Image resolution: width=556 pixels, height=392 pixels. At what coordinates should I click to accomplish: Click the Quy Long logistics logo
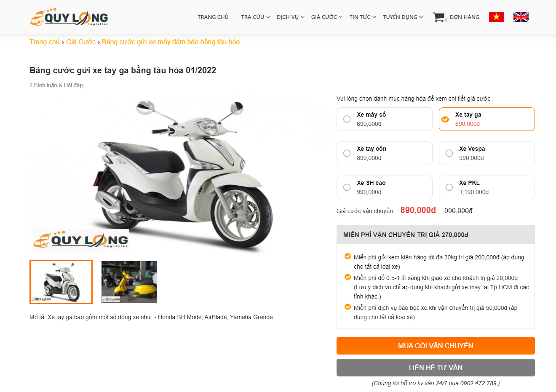(69, 17)
